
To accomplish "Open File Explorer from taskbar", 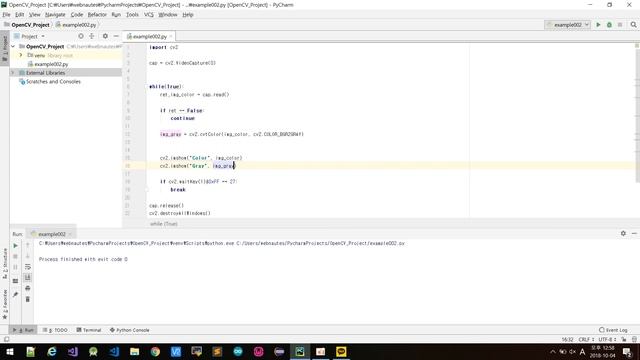I will pyautogui.click(x=134, y=352).
